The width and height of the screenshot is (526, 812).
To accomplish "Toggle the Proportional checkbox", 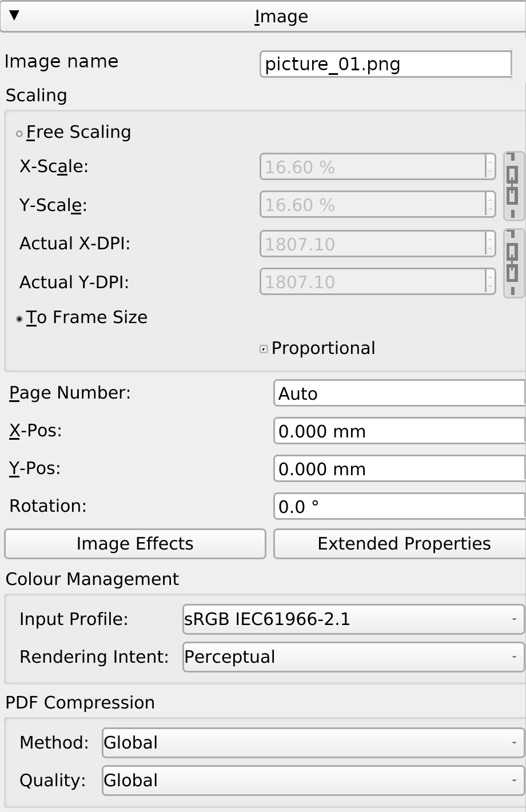I will (264, 349).
